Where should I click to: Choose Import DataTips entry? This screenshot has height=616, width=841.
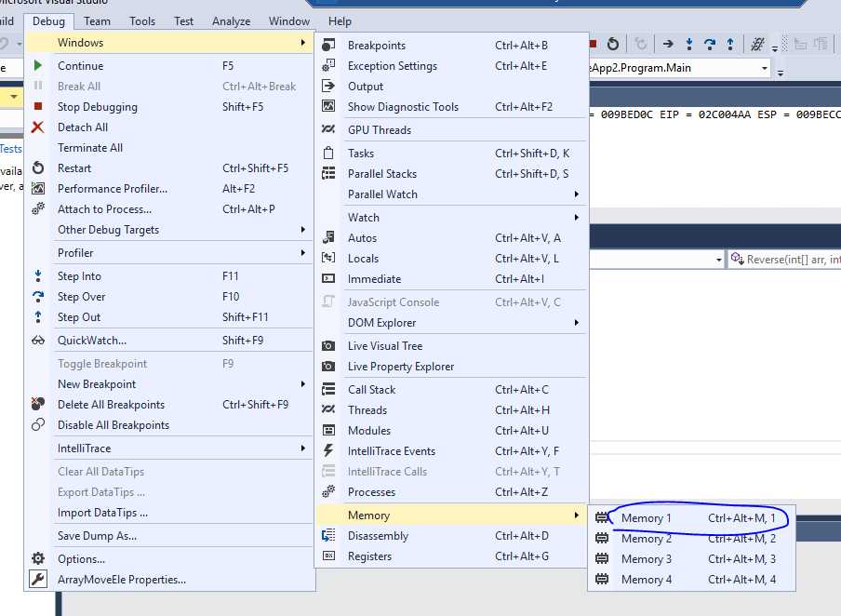[x=169, y=513]
